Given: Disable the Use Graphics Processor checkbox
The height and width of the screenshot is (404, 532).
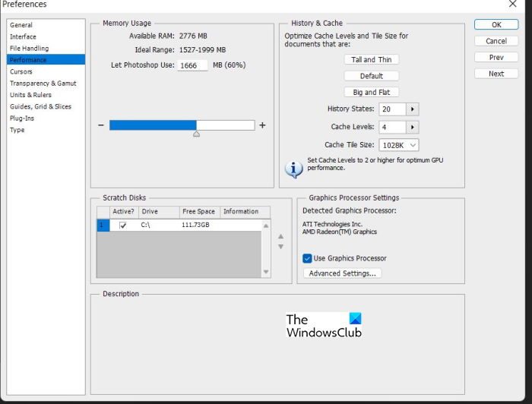Looking at the screenshot, I should click(x=307, y=259).
